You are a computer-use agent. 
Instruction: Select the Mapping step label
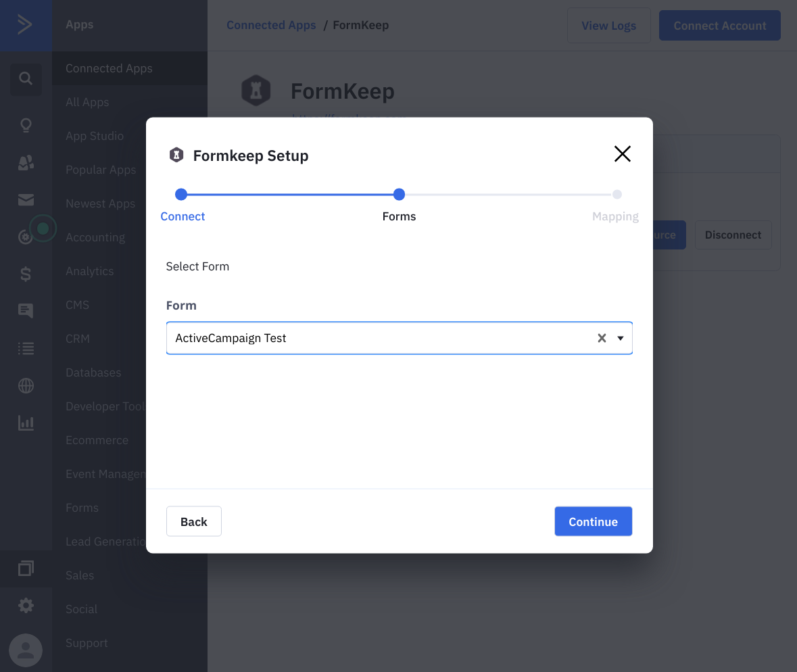pos(615,216)
